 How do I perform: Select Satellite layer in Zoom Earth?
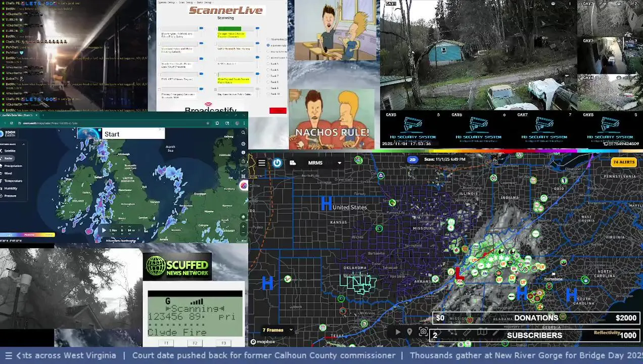coord(10,151)
